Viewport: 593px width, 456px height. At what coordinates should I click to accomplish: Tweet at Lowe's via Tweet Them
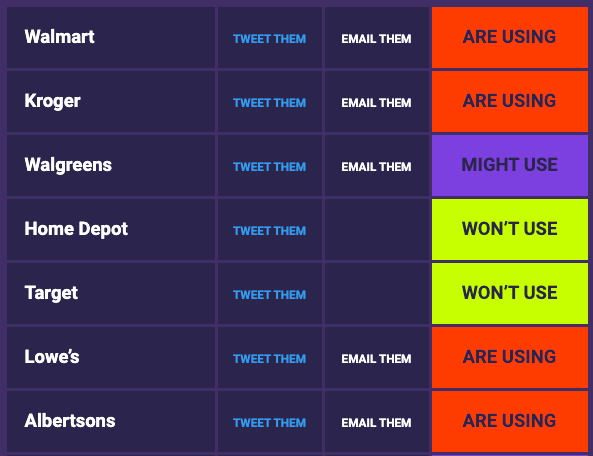click(x=269, y=358)
